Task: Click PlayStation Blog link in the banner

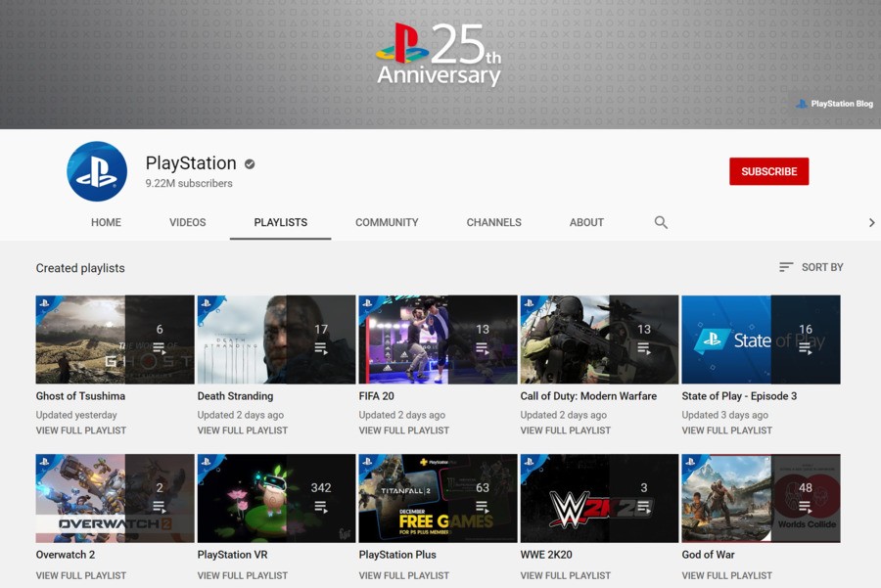Action: [x=835, y=104]
